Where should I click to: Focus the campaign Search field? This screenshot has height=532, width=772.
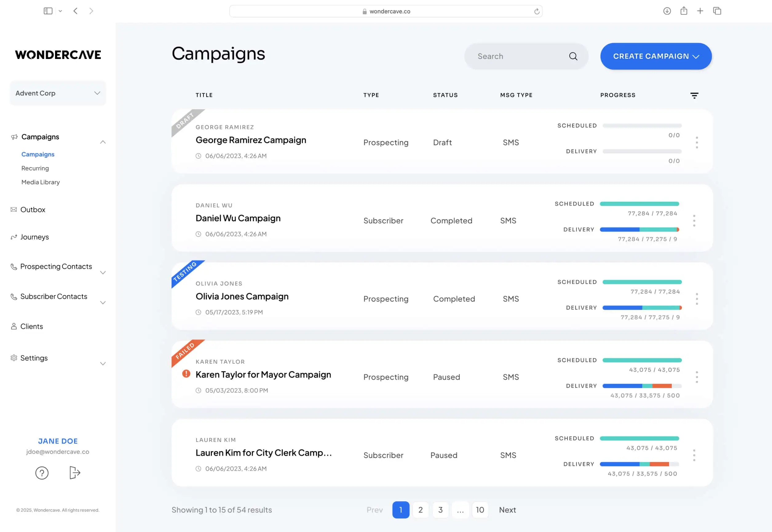coord(526,56)
